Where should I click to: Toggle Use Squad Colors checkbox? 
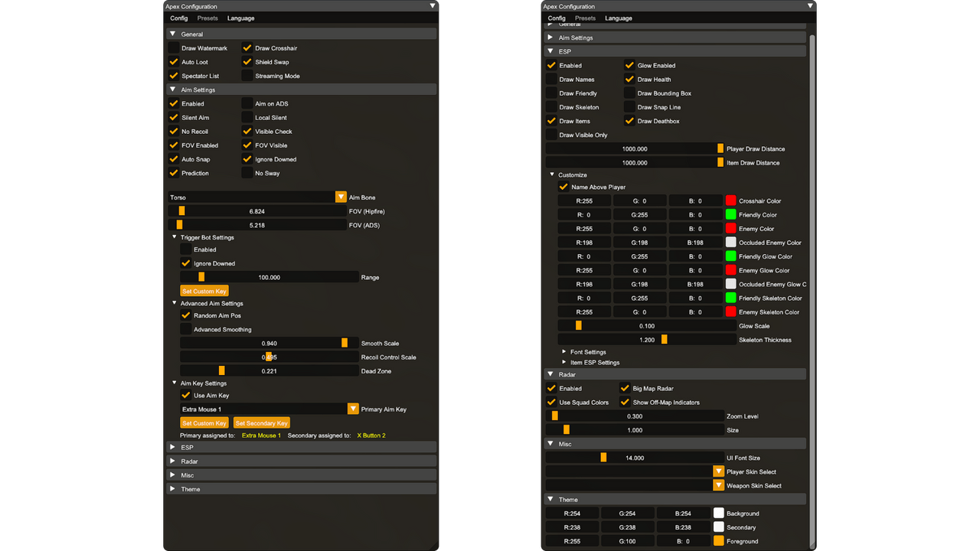(551, 402)
